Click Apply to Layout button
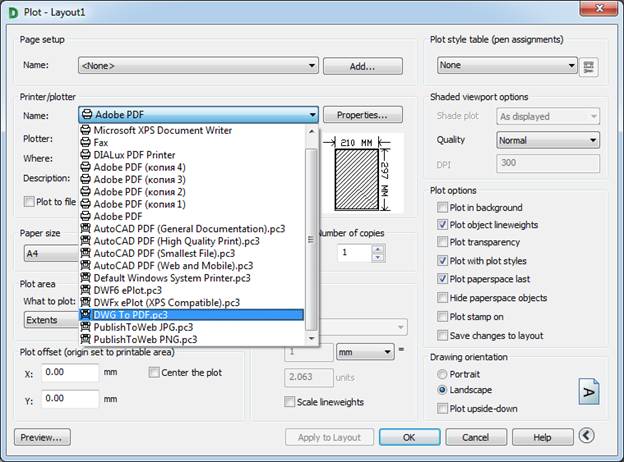Screen dimensions: 624x462 click(x=329, y=437)
